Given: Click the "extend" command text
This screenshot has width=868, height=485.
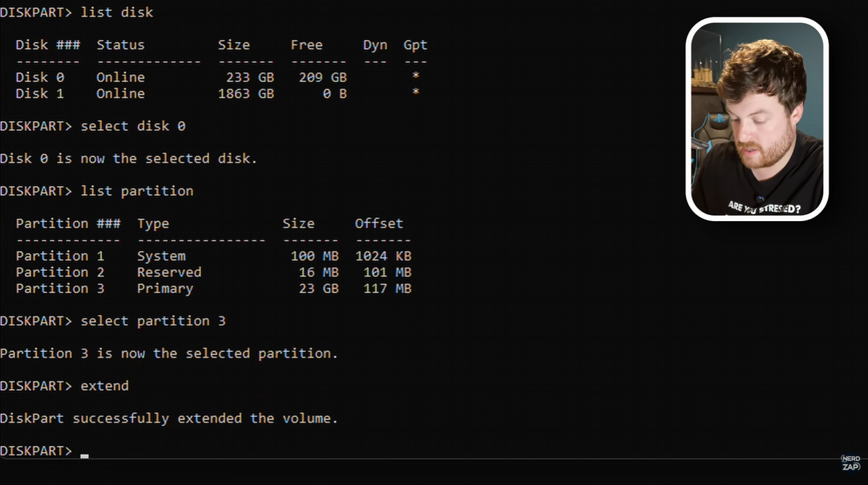Looking at the screenshot, I should 105,386.
